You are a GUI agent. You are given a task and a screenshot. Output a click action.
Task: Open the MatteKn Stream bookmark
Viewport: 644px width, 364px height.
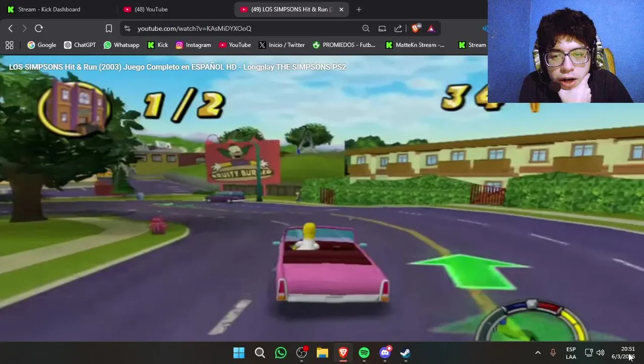point(415,45)
